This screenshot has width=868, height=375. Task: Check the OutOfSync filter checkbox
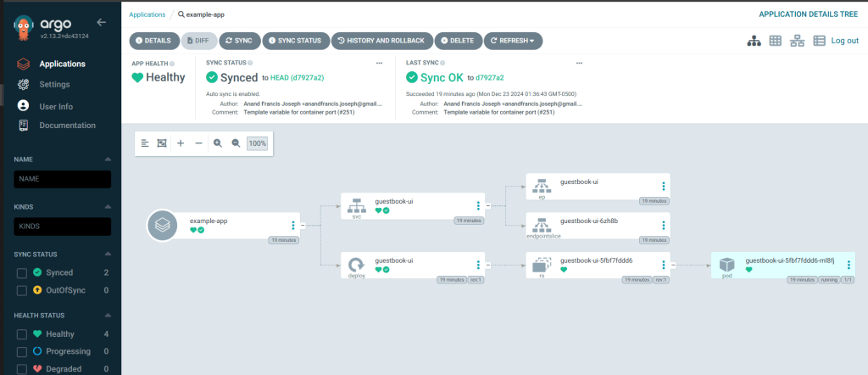click(23, 291)
